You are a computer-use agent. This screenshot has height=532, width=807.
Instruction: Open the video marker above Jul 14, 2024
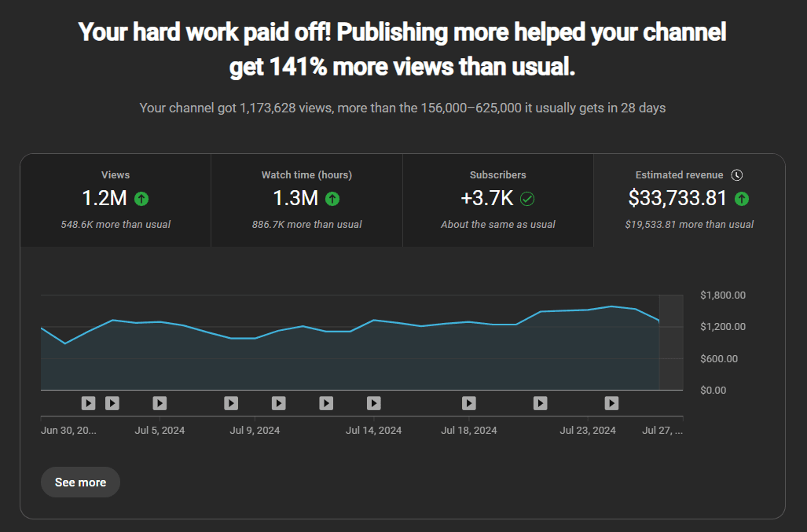[374, 403]
